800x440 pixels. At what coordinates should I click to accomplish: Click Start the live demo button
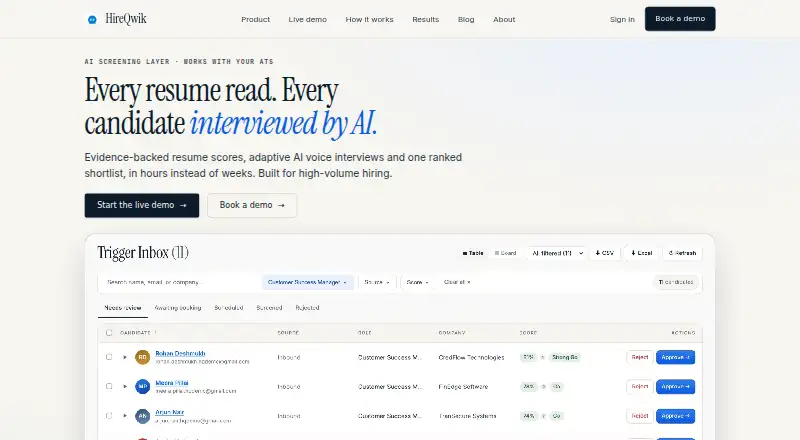click(142, 205)
